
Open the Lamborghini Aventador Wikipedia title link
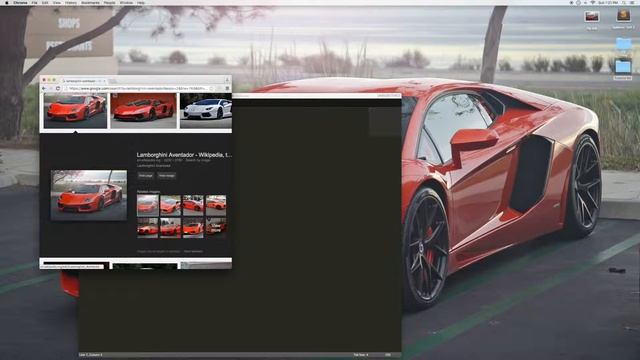click(x=184, y=155)
